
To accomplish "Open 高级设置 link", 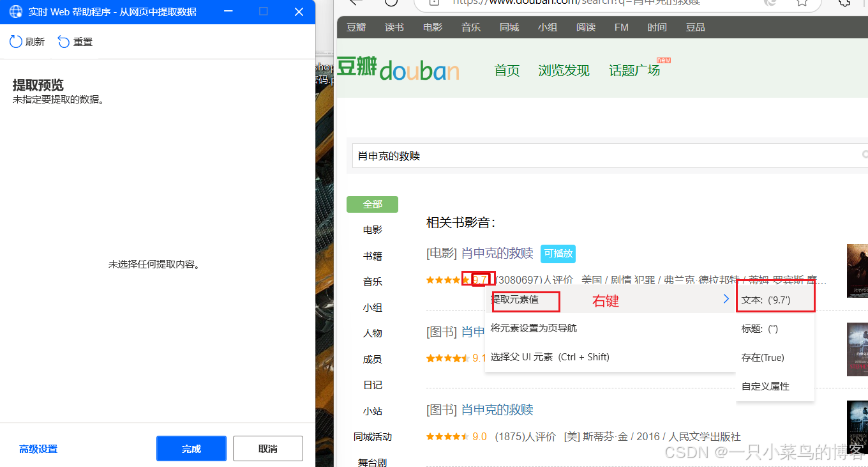I will click(38, 449).
